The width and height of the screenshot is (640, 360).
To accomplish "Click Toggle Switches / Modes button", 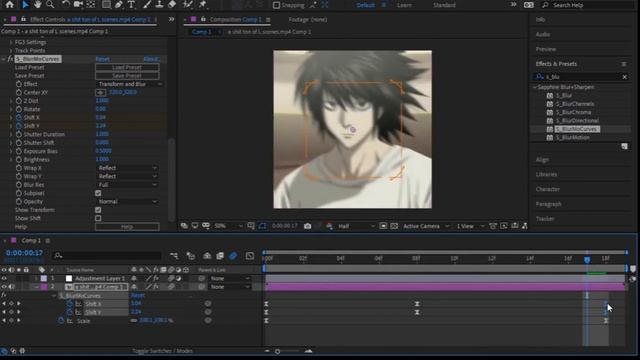I will 162,351.
